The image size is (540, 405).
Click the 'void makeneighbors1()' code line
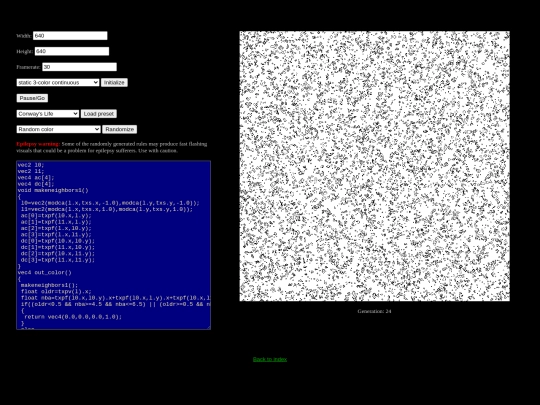53,190
